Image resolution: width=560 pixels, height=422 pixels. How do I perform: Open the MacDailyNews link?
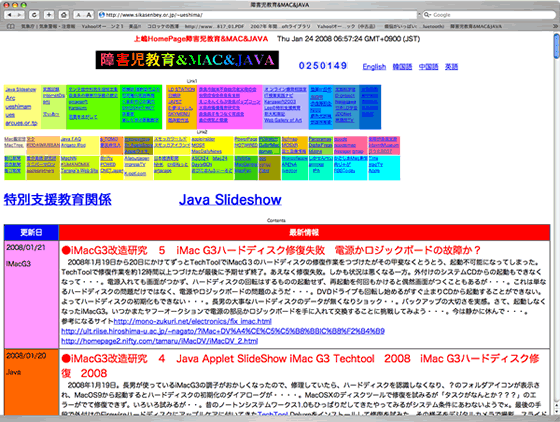206,151
